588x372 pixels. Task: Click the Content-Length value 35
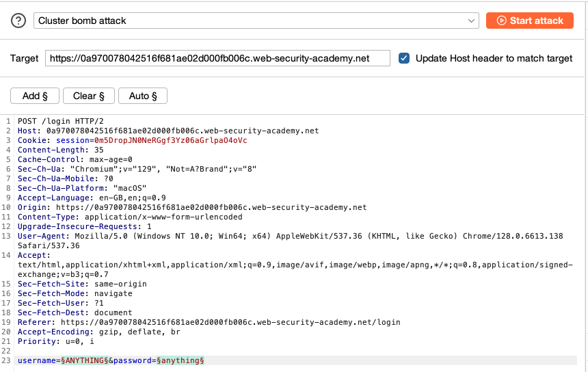pos(98,150)
